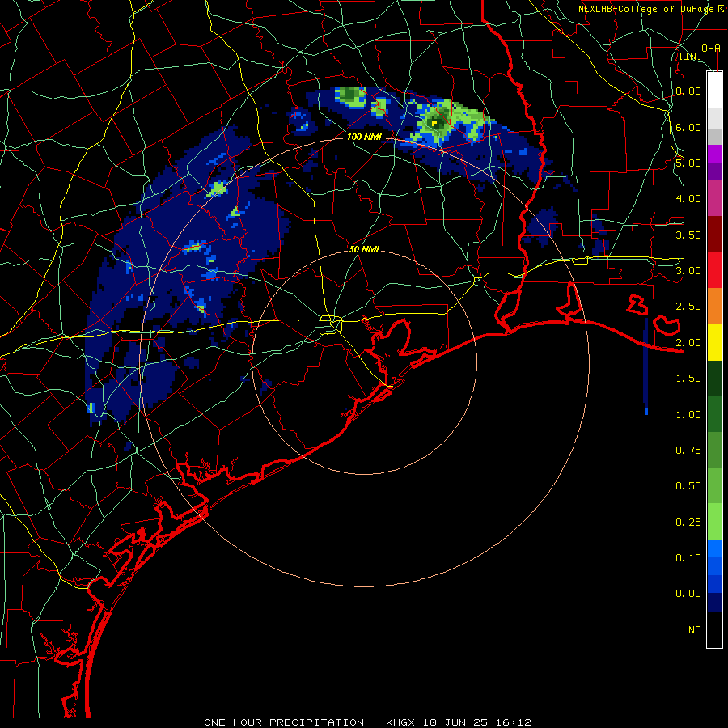728x728 pixels.
Task: Click the OHA product label
Action: (x=711, y=48)
